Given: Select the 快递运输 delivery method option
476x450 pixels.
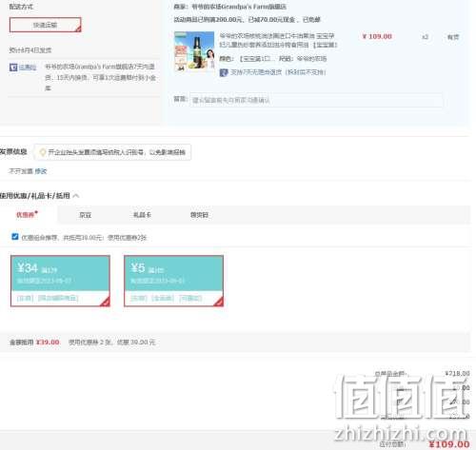Looking at the screenshot, I should 46,25.
